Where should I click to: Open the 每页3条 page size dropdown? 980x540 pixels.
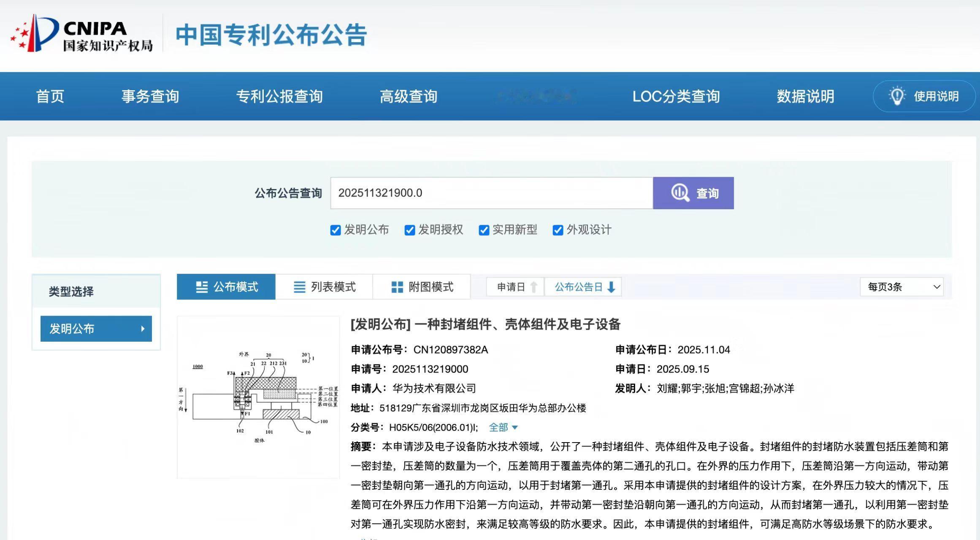coord(901,287)
